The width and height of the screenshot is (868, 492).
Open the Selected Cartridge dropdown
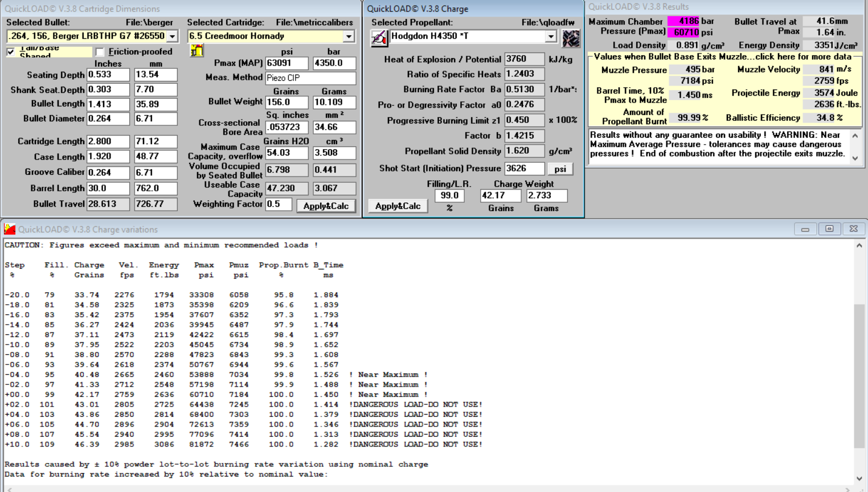click(x=349, y=36)
